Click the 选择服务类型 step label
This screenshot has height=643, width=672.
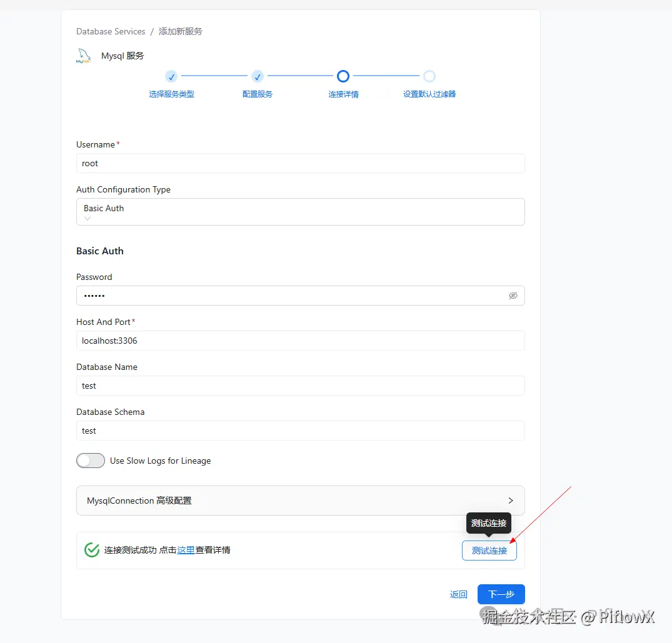tap(171, 94)
